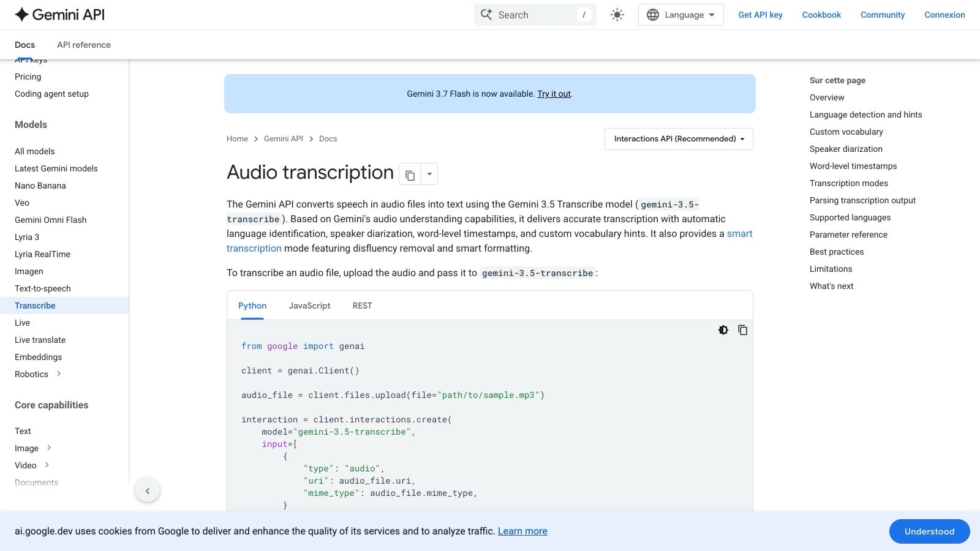Open All models in sidebar
The height and width of the screenshot is (551, 980).
pos(34,151)
